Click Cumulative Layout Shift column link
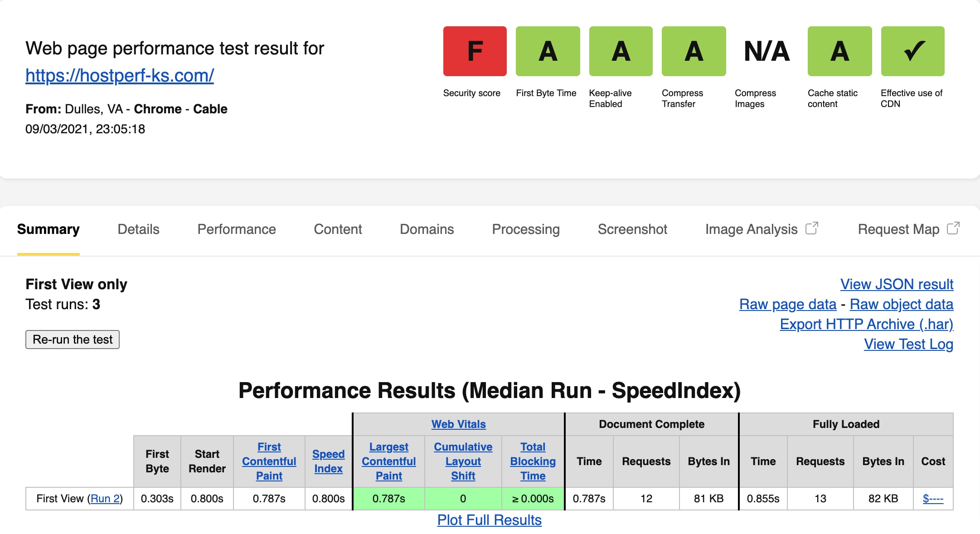Screen dimensions: 980x534 click(x=463, y=461)
